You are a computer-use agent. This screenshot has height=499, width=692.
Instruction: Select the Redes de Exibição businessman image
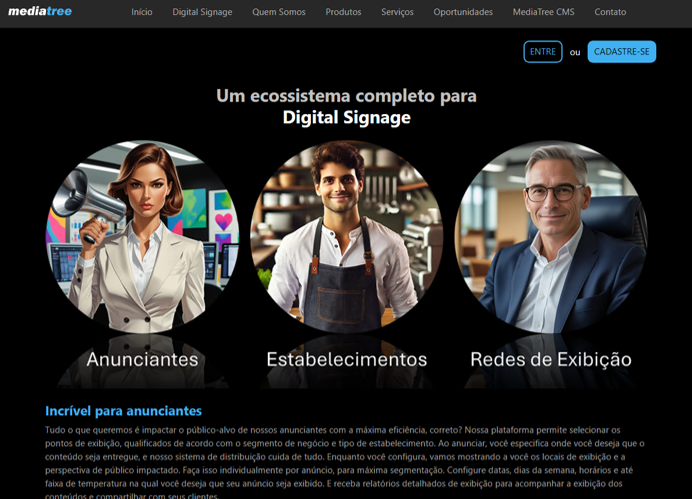coord(551,237)
